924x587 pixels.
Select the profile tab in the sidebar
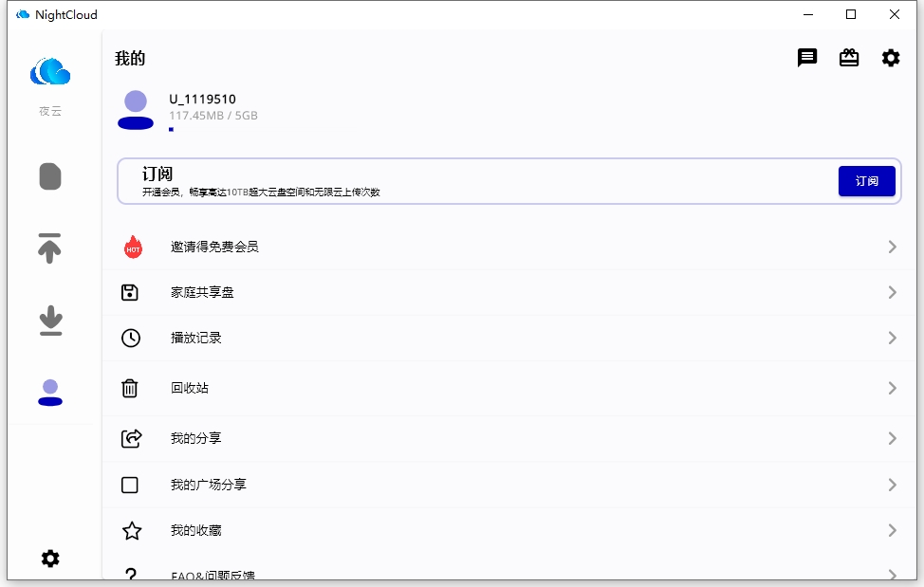[x=49, y=389]
